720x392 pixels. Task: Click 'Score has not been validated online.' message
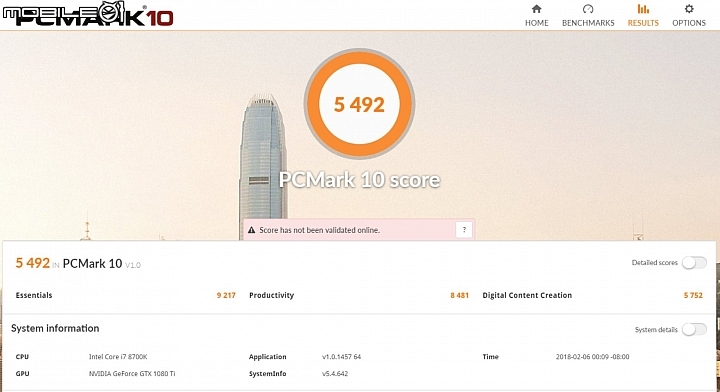[319, 230]
